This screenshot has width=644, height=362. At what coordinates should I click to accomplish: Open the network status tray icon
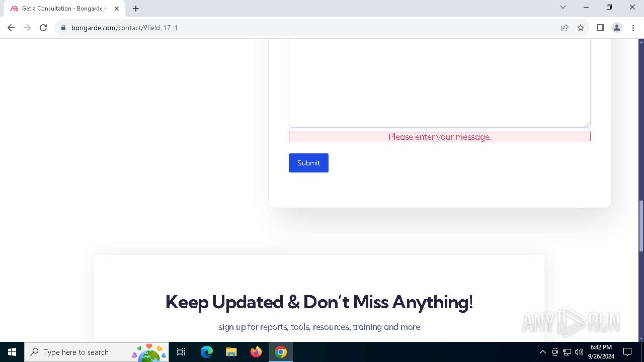point(567,352)
